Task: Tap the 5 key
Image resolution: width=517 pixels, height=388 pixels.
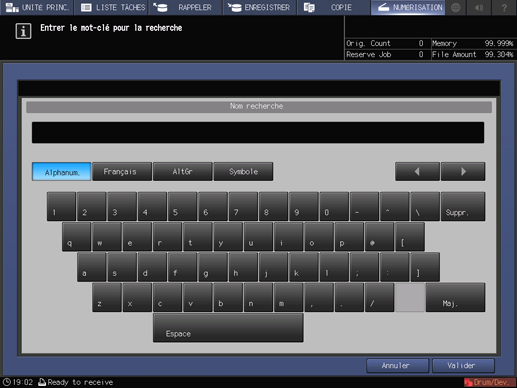Action: [182, 206]
